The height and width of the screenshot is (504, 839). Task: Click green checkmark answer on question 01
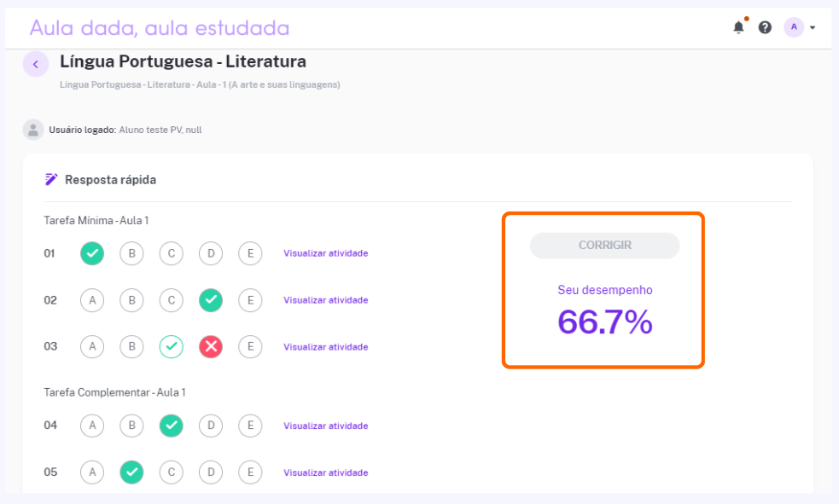[92, 253]
